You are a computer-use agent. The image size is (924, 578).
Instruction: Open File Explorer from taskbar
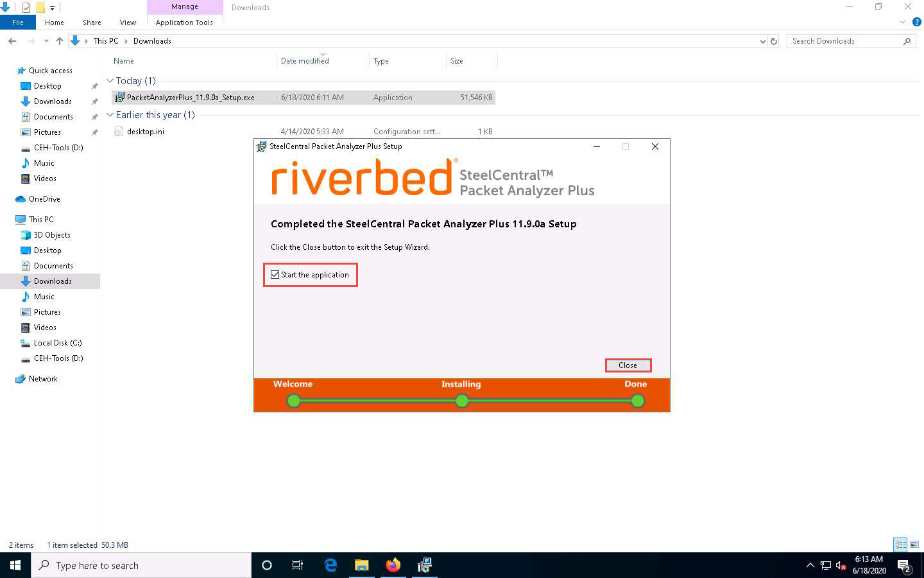click(x=362, y=565)
